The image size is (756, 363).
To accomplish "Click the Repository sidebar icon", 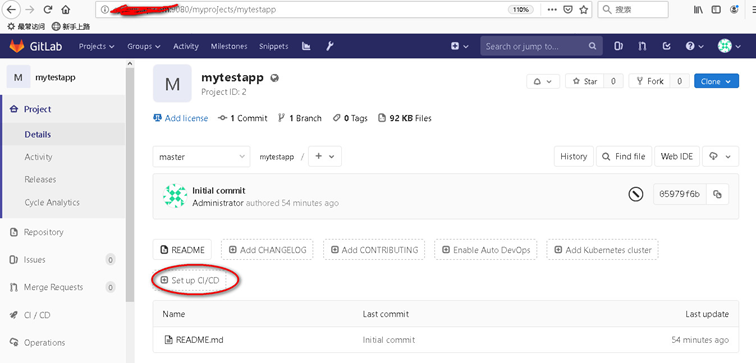I will [14, 232].
